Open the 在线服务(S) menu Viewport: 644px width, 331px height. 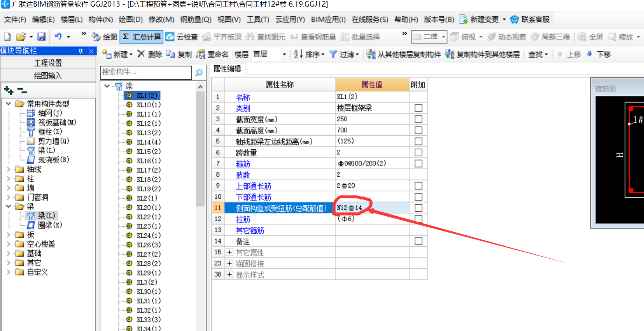coord(370,19)
